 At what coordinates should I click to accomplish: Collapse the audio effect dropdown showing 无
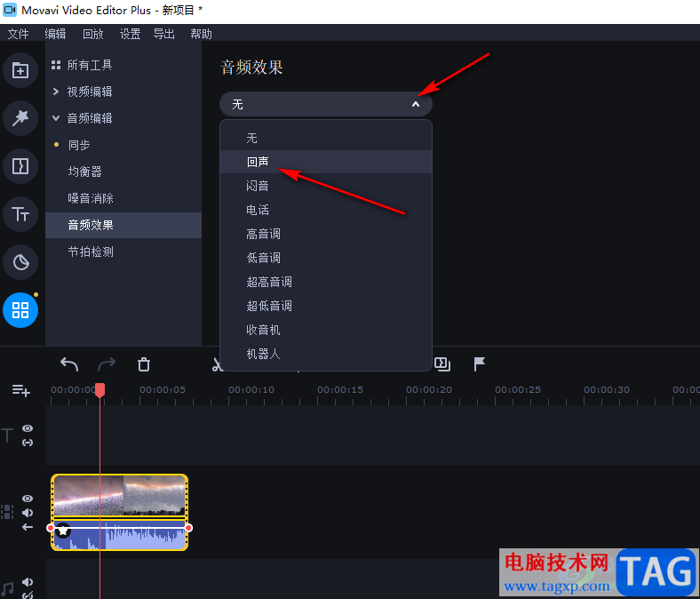pos(326,105)
